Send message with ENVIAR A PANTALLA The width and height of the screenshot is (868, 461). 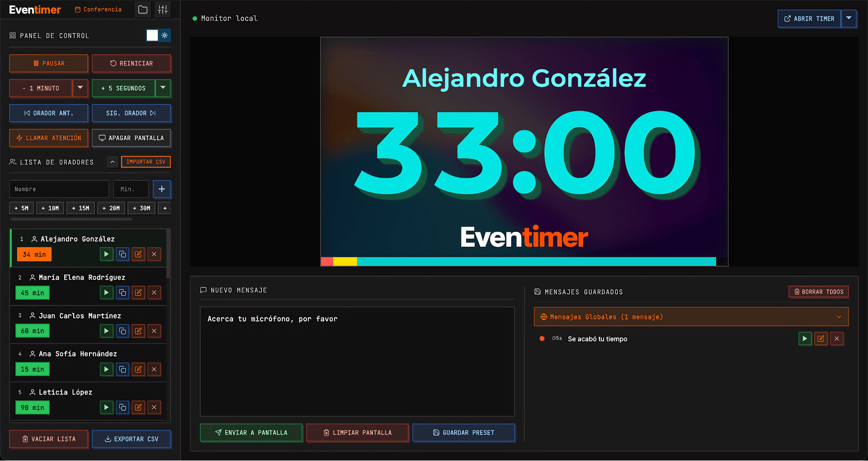pyautogui.click(x=251, y=433)
